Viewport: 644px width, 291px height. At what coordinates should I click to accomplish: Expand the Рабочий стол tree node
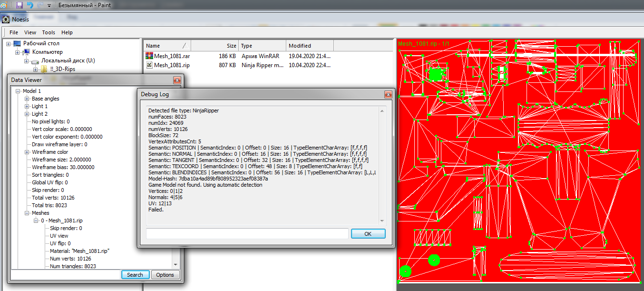tap(9, 44)
